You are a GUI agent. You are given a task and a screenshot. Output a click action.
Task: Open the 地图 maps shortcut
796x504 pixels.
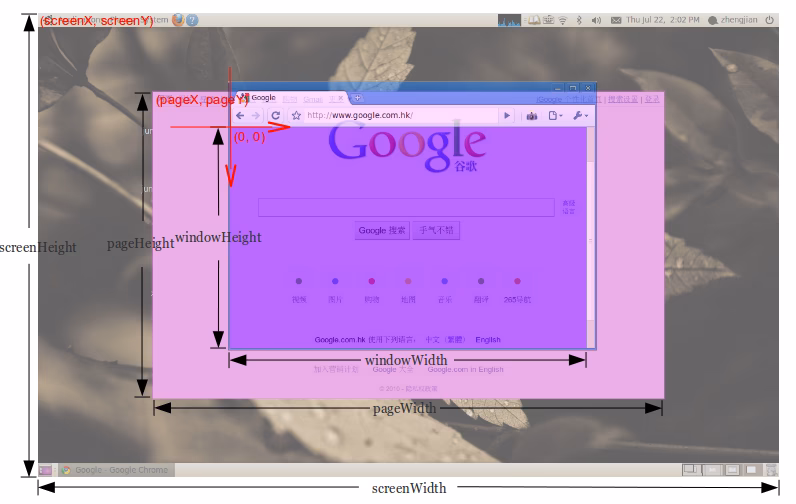(408, 289)
